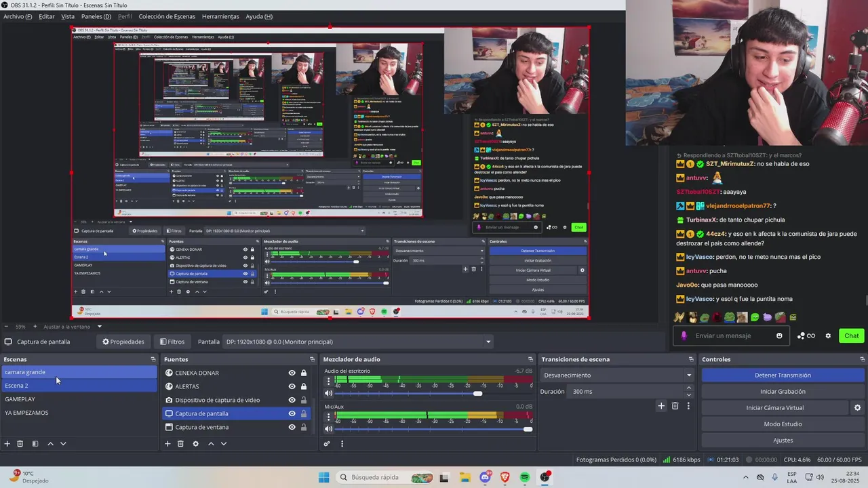Open Spotify from the taskbar
868x488 pixels.
pyautogui.click(x=525, y=478)
